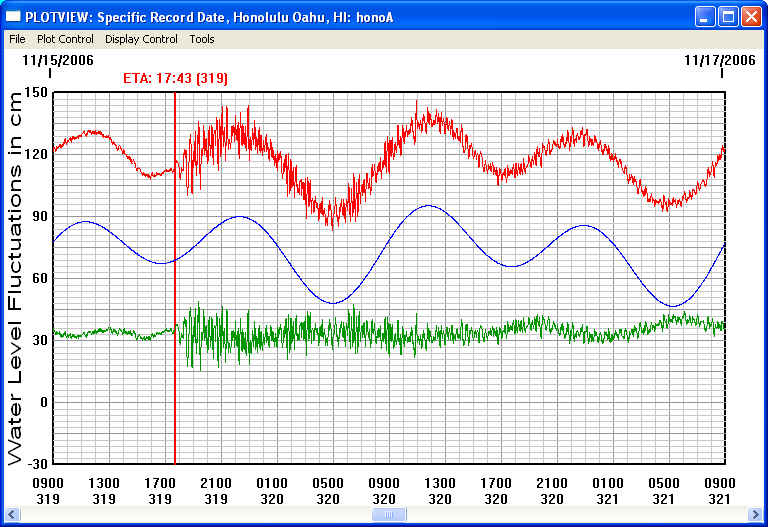Open the Display Control menu
Viewport: 768px width, 527px height.
(x=141, y=39)
